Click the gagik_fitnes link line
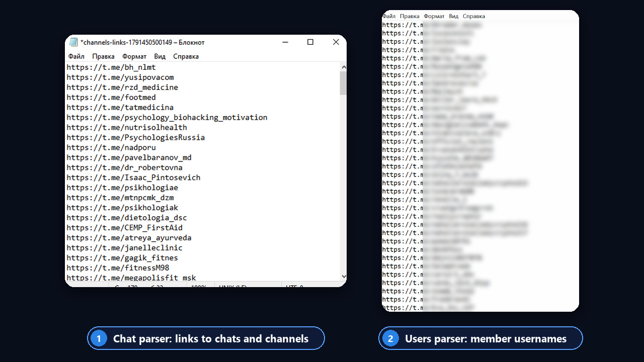Image resolution: width=644 pixels, height=362 pixels. 122,258
